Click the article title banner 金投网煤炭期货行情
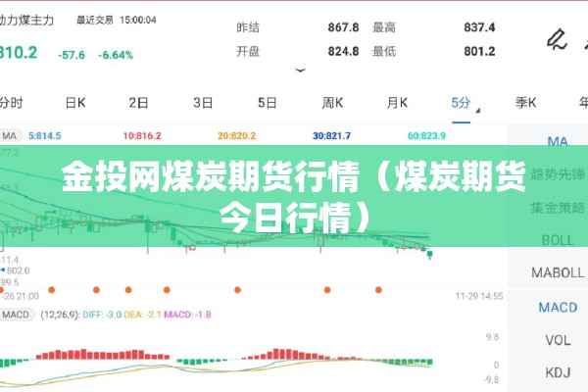This screenshot has height=392, width=588. coord(294,196)
